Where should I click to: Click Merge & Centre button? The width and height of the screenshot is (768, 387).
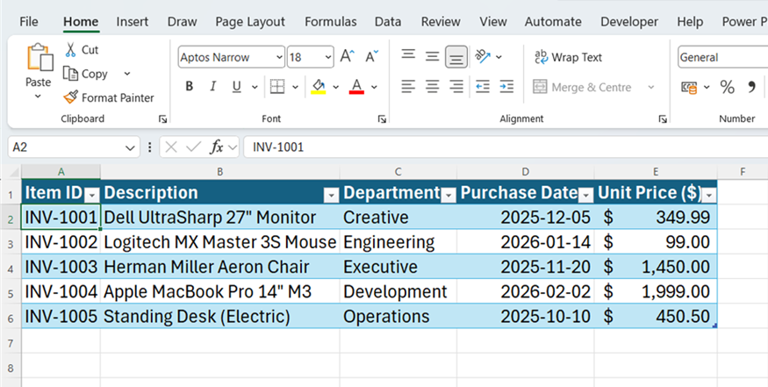(582, 87)
